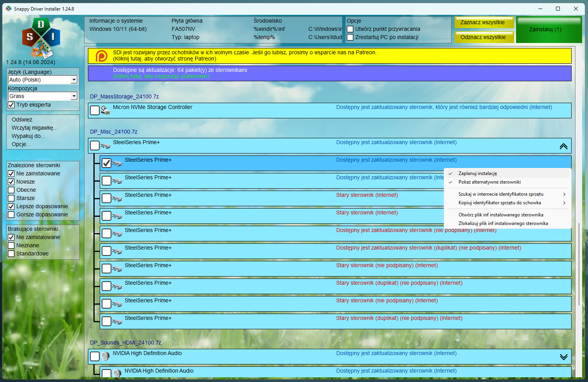Click the Micron NVMe storage device icon
This screenshot has width=588, height=382.
tap(105, 111)
